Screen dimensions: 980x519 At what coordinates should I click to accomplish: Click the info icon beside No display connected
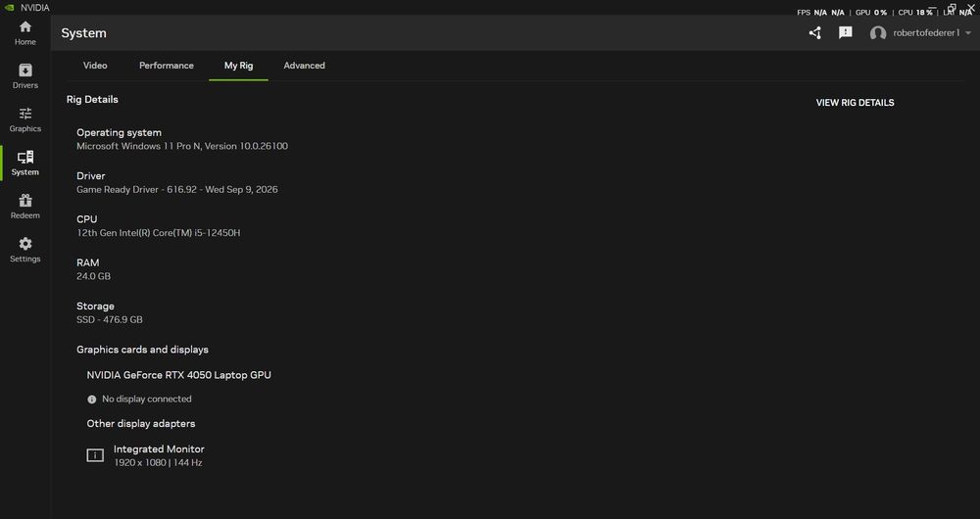pos(92,400)
